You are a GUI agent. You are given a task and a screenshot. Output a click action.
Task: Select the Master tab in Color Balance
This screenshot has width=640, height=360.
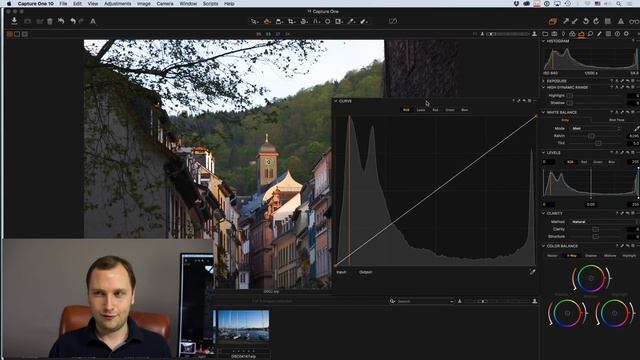[x=552, y=256]
